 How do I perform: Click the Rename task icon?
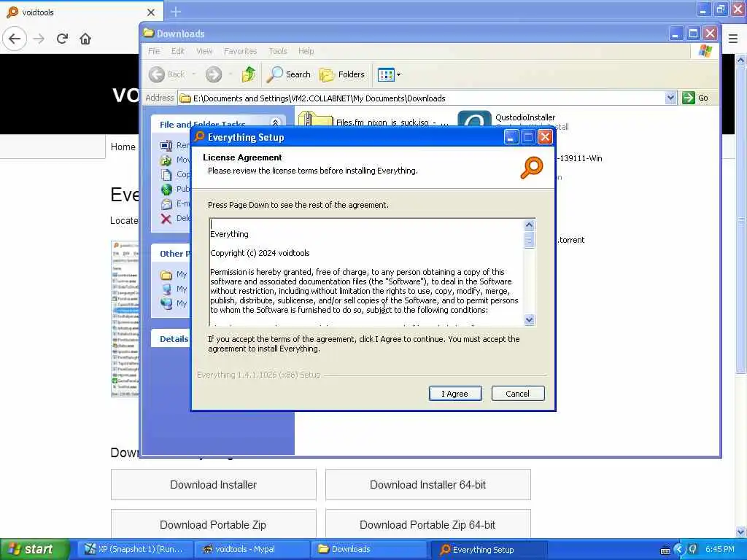(x=166, y=145)
